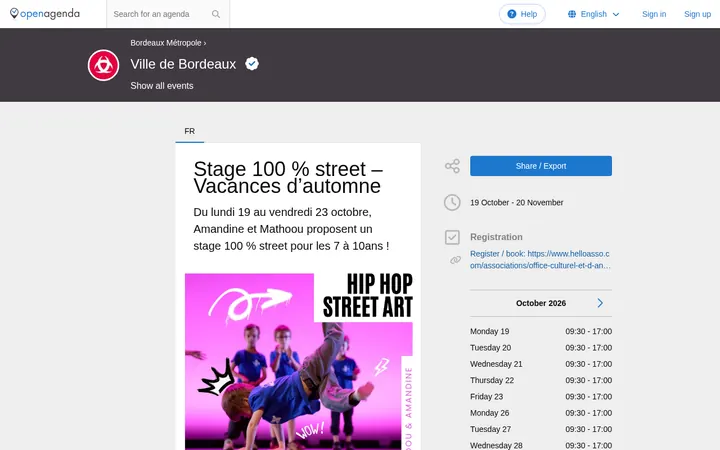
Task: Follow the Show all events link
Action: tap(162, 86)
